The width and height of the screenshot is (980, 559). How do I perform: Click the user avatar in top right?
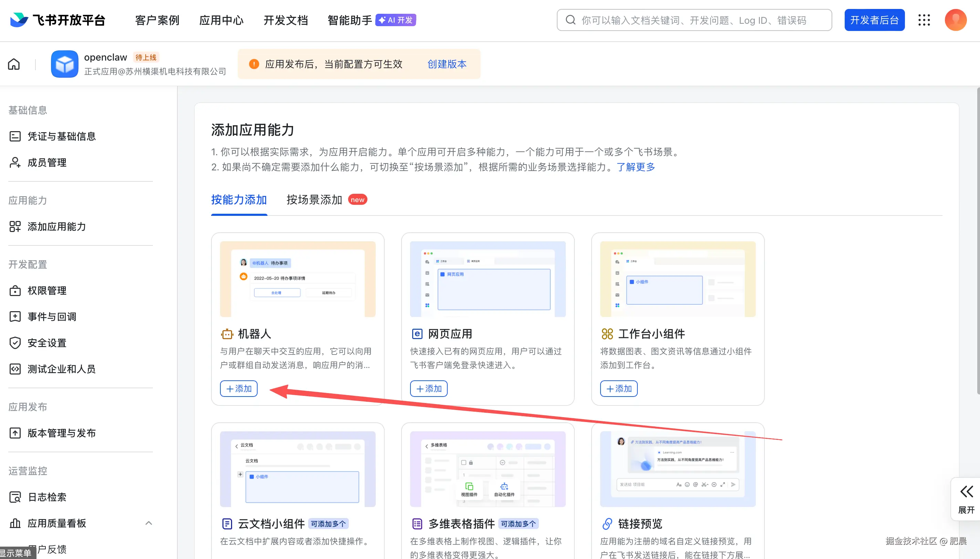(955, 20)
